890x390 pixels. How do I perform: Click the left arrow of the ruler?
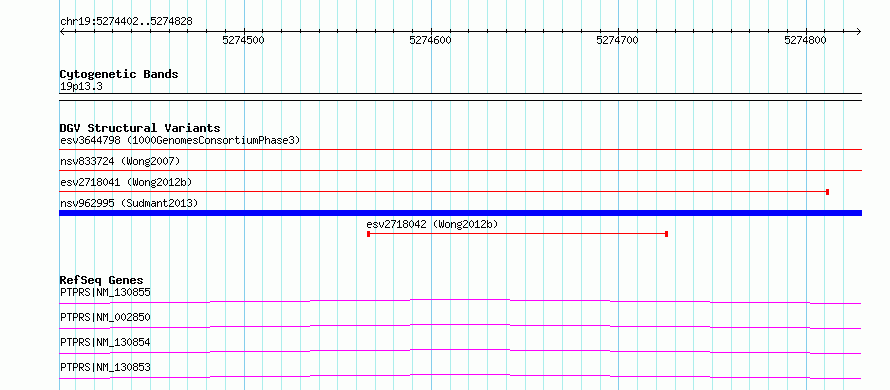click(62, 32)
